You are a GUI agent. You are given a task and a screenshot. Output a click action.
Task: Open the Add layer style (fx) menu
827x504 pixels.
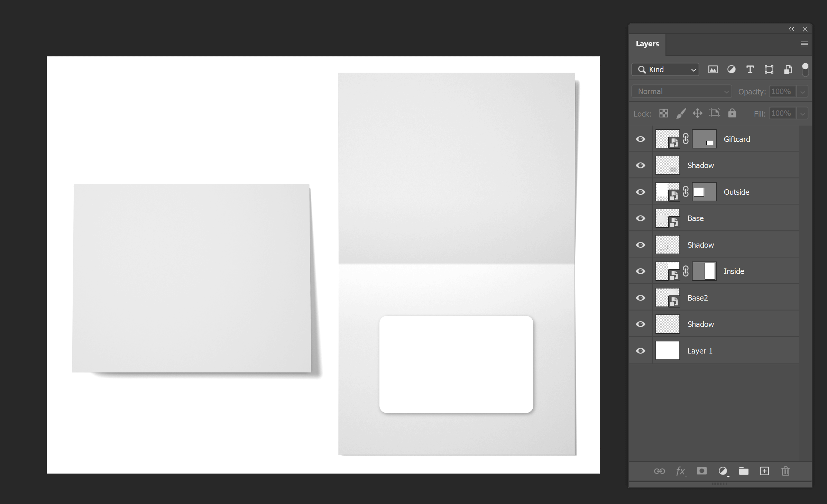click(680, 471)
